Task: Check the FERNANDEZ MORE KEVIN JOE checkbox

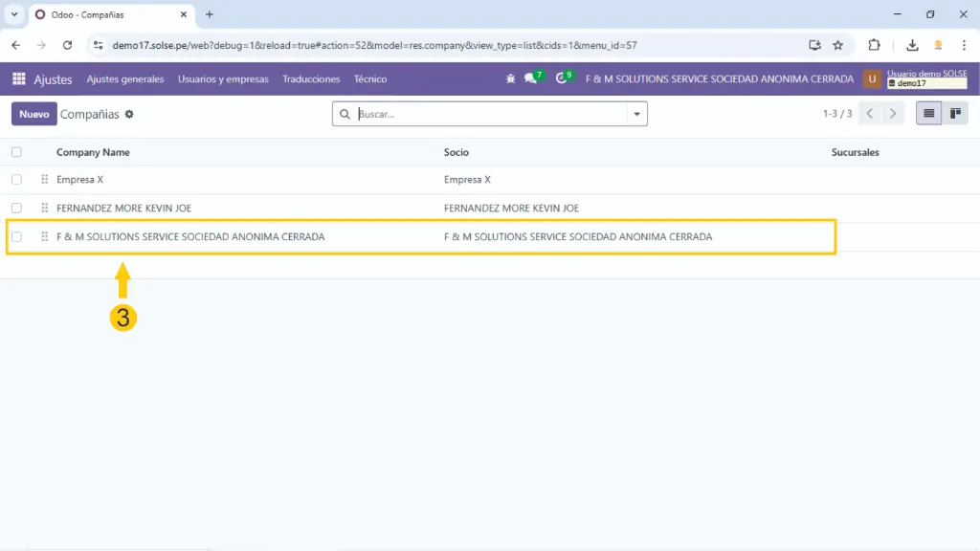Action: tap(16, 208)
